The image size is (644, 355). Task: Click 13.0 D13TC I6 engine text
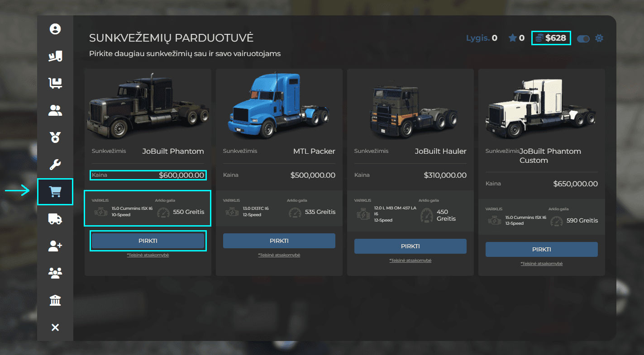(x=256, y=208)
